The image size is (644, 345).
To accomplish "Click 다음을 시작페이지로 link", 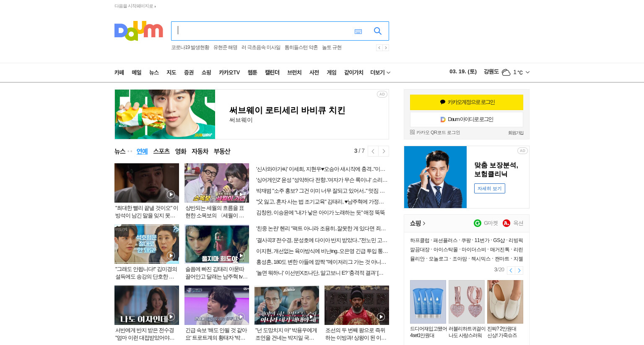I will tap(135, 6).
